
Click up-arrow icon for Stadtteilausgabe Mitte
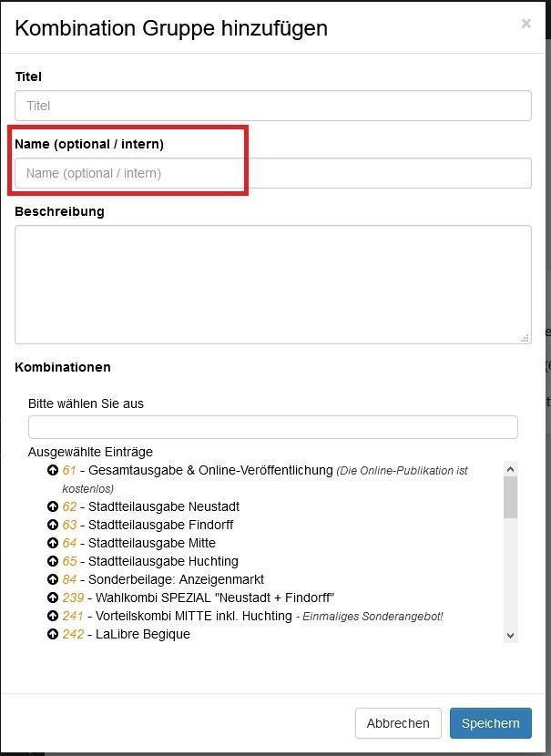[53, 543]
